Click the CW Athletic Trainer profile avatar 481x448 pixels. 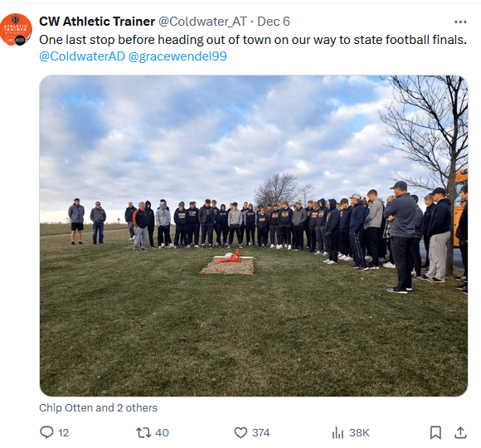(x=16, y=30)
